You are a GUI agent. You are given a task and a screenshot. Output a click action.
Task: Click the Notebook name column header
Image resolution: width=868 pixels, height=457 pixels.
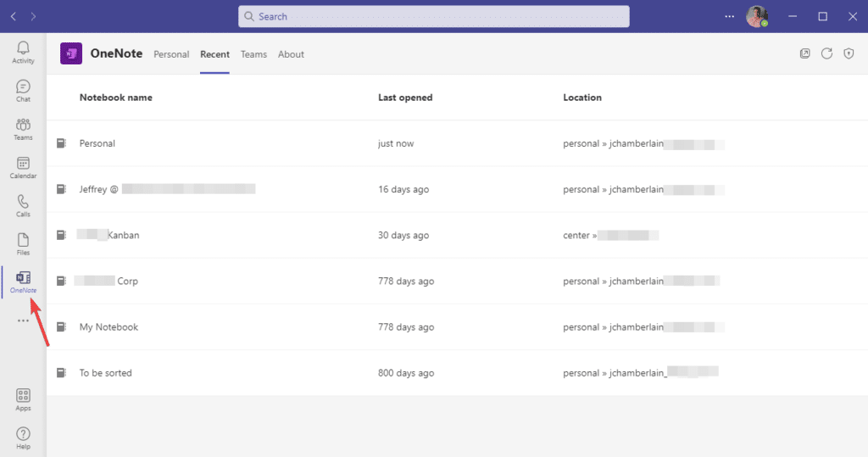point(115,98)
